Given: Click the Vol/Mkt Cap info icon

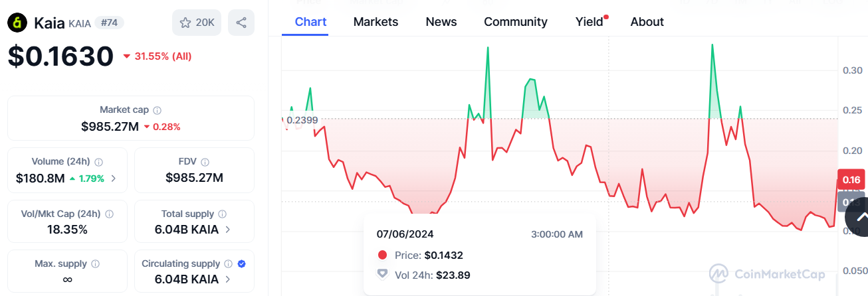Looking at the screenshot, I should tap(109, 214).
